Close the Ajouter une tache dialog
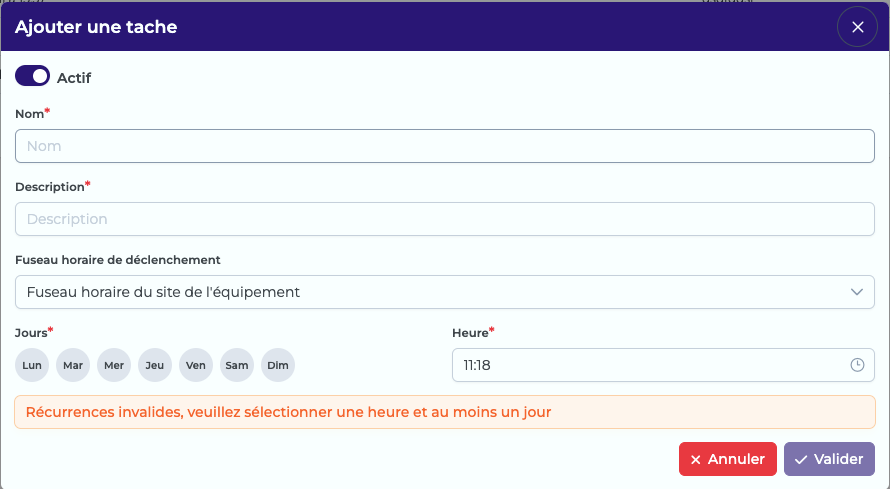Screen dimensions: 890x489 (857, 27)
